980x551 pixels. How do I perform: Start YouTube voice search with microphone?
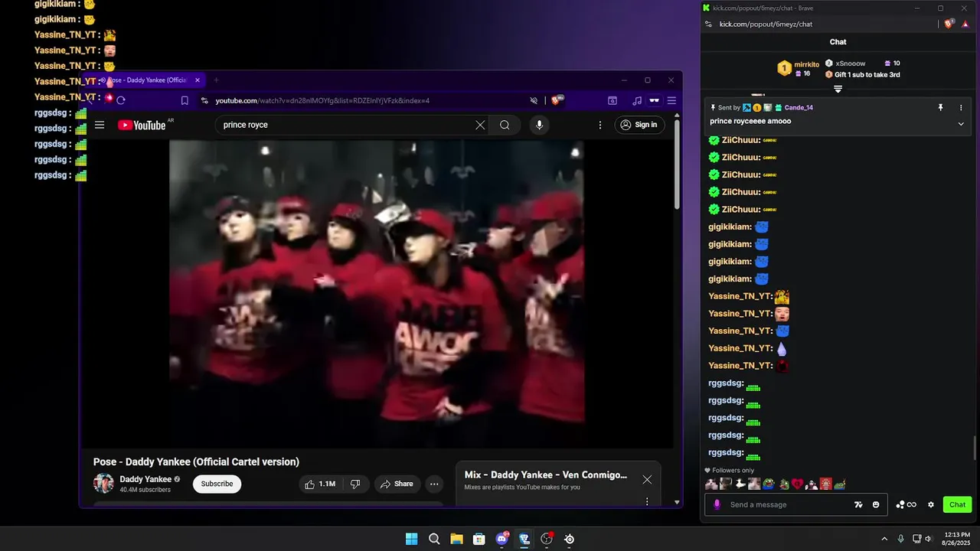pyautogui.click(x=539, y=125)
